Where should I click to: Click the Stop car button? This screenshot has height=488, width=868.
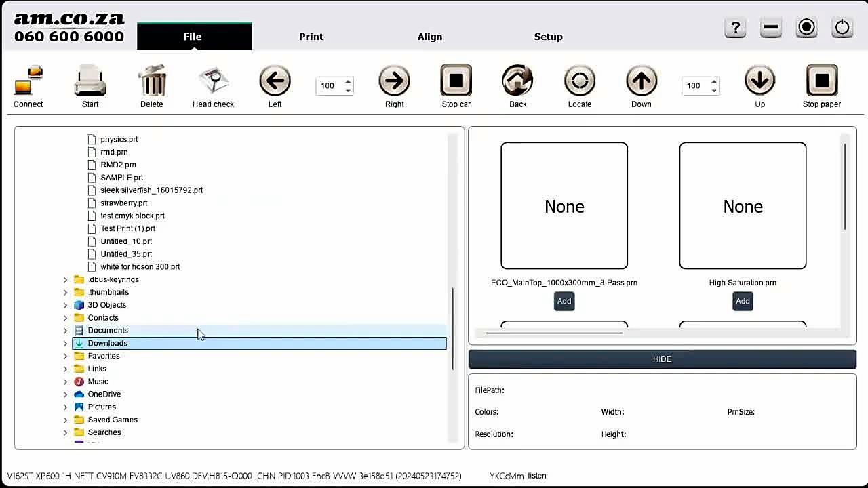click(x=456, y=81)
